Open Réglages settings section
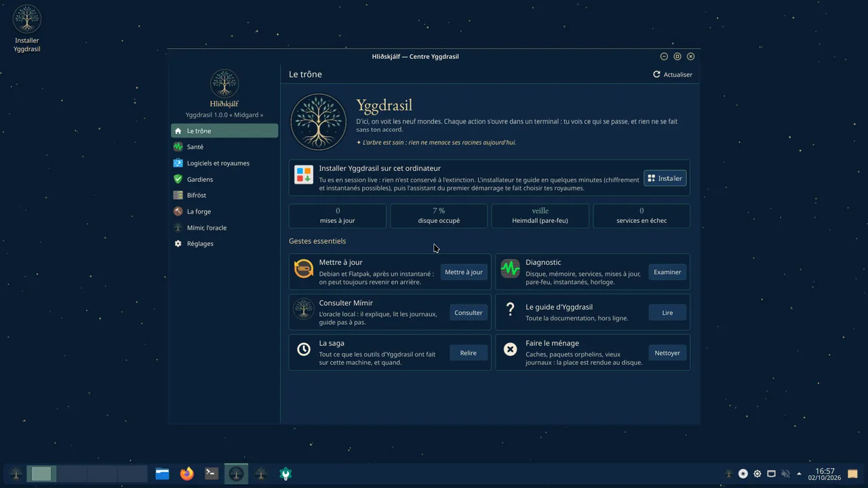 [224, 243]
